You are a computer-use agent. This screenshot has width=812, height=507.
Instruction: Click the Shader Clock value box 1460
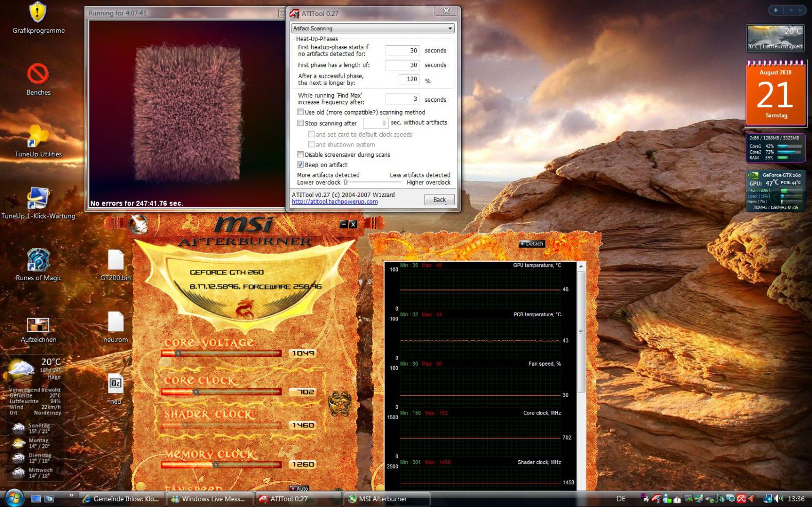click(x=303, y=425)
